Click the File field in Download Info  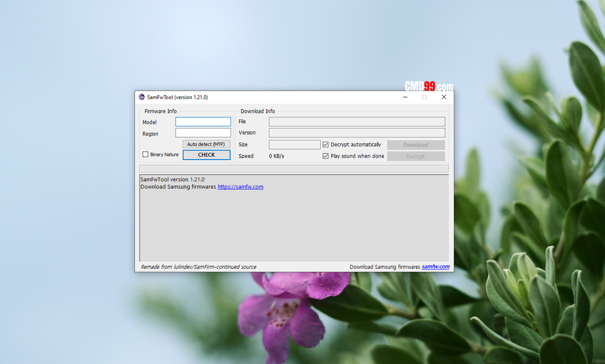(x=357, y=122)
